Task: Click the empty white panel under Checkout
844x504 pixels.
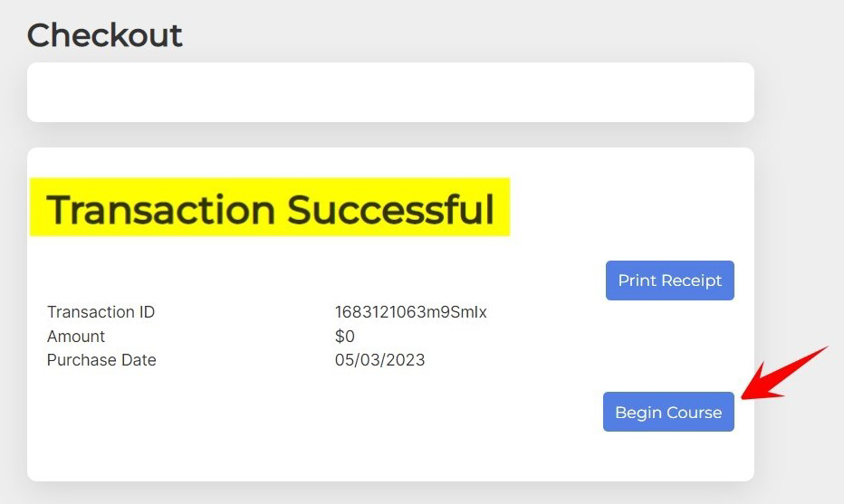Action: pyautogui.click(x=390, y=92)
